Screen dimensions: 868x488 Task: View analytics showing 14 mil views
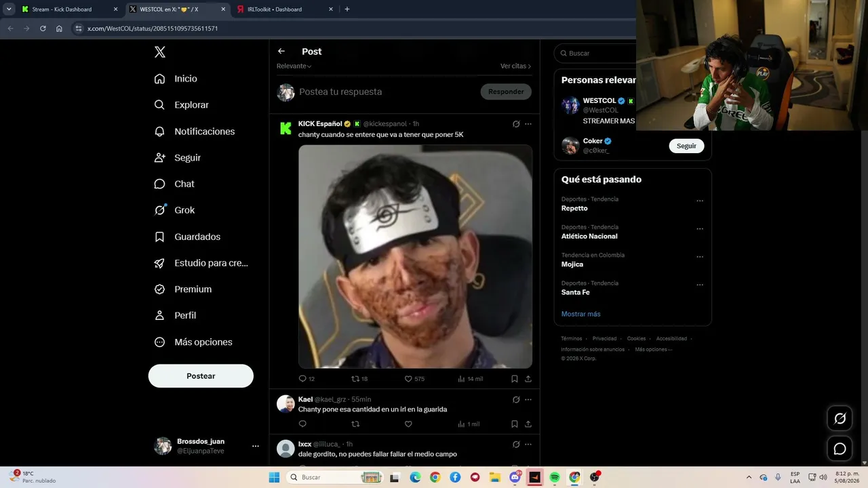(x=470, y=379)
